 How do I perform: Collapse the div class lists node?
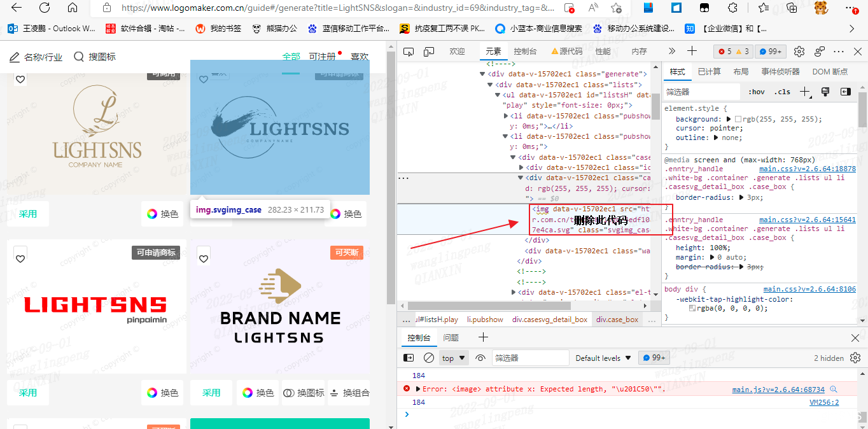490,85
